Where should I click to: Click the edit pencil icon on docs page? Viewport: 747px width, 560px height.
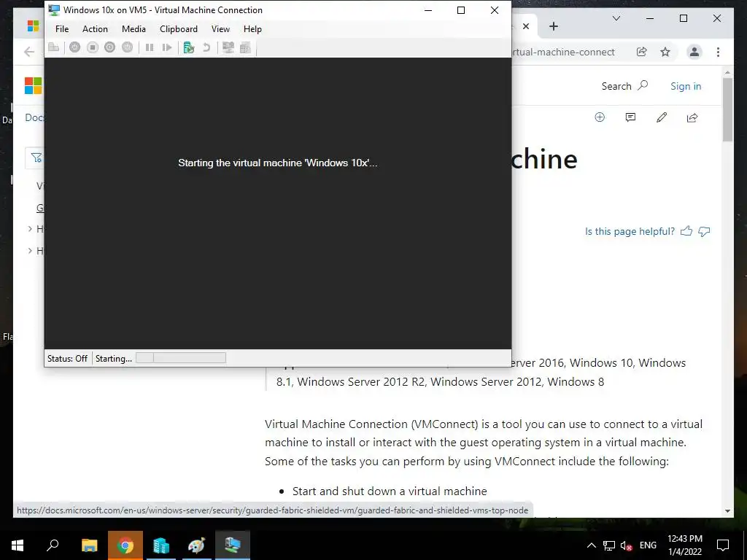(x=661, y=117)
